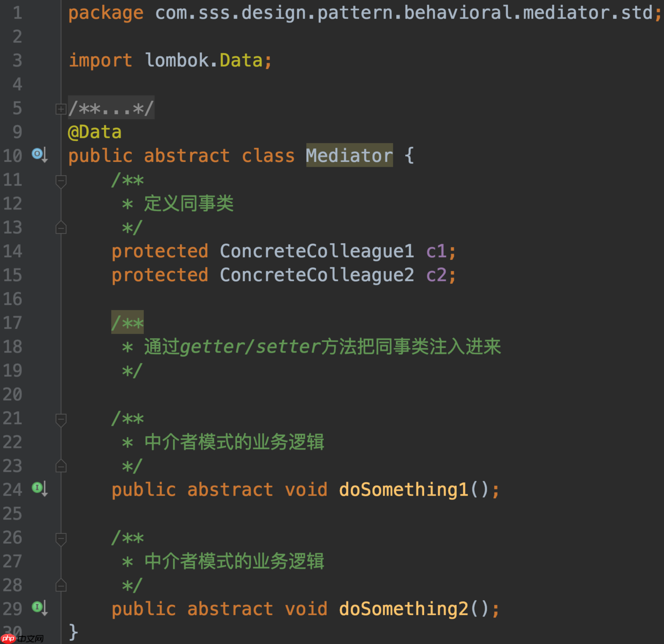Click the @Data annotation
Viewport: 664px width, 644px height.
pyautogui.click(x=95, y=131)
